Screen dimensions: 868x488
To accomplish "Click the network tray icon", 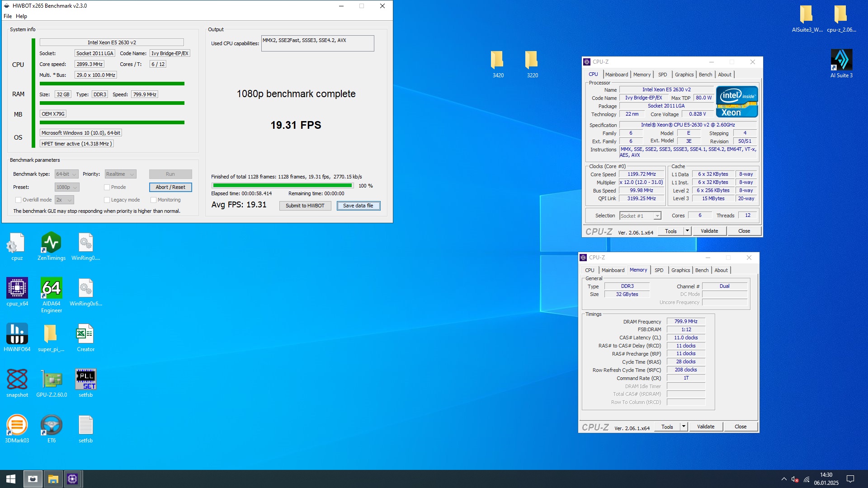I will (x=807, y=479).
